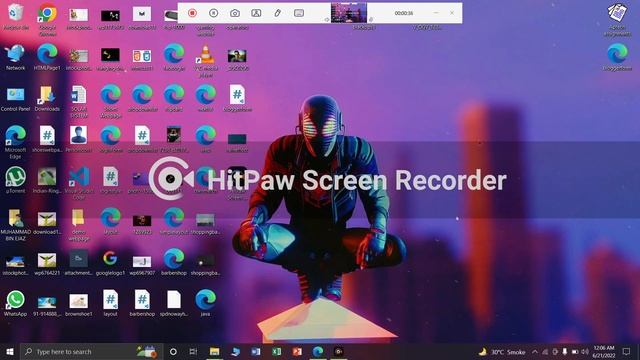Open the Recycle Bin desktop icon
Viewport: 640px width, 360px height.
click(x=16, y=17)
